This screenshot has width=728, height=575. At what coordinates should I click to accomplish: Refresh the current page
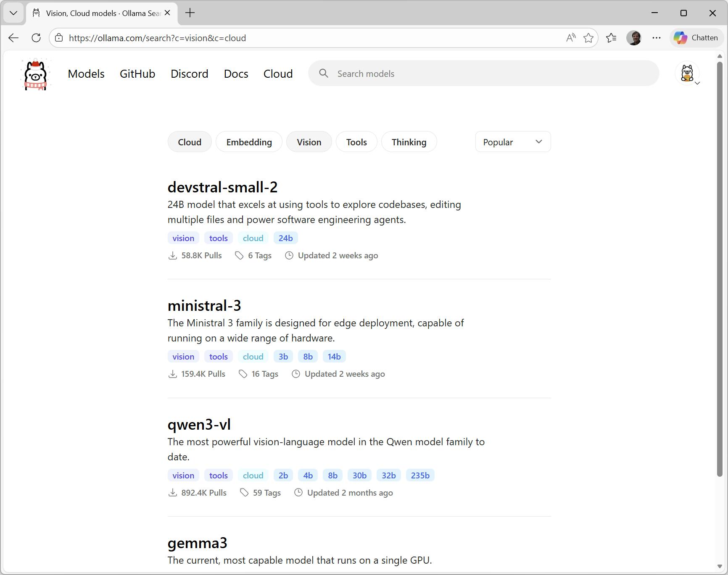[36, 38]
